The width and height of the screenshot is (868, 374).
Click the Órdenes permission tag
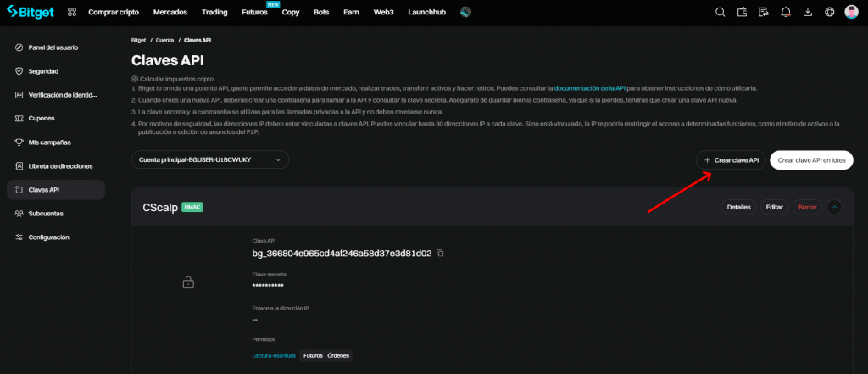pos(338,355)
